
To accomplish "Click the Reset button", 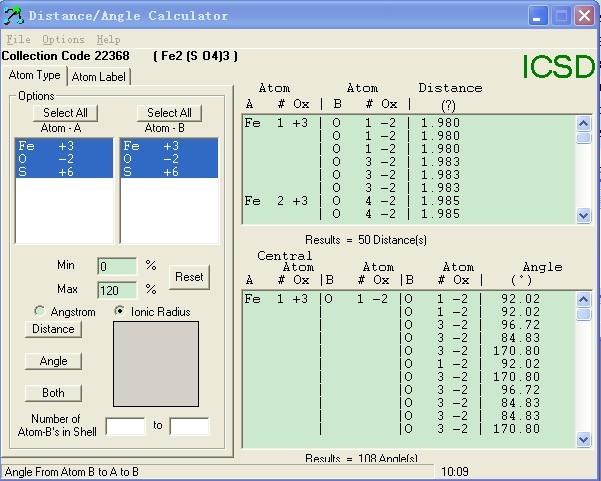I will coord(189,277).
